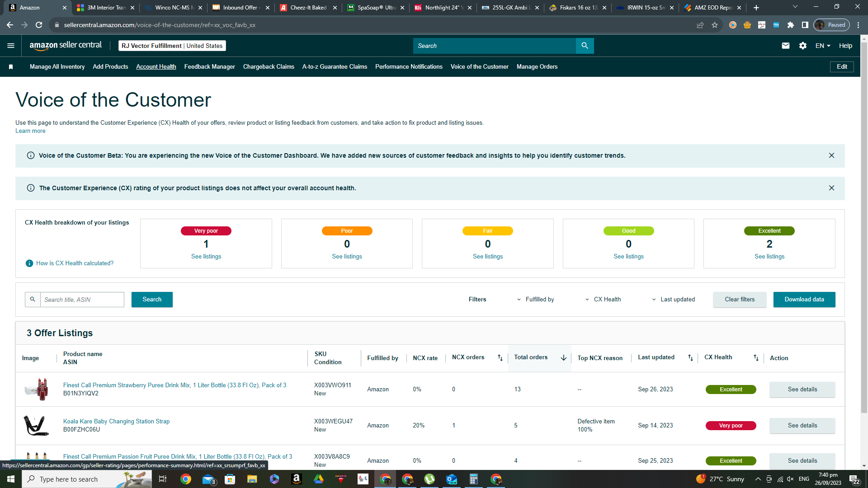
Task: Sort the table by Total orders
Action: point(564,358)
